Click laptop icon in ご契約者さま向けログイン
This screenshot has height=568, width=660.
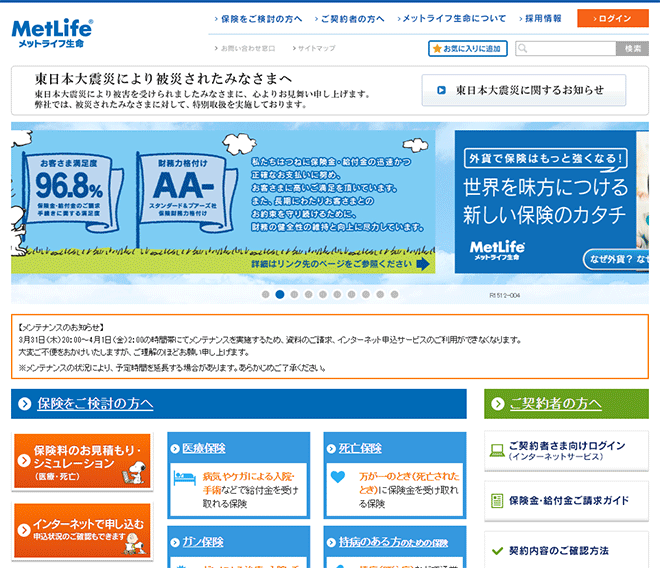497,451
